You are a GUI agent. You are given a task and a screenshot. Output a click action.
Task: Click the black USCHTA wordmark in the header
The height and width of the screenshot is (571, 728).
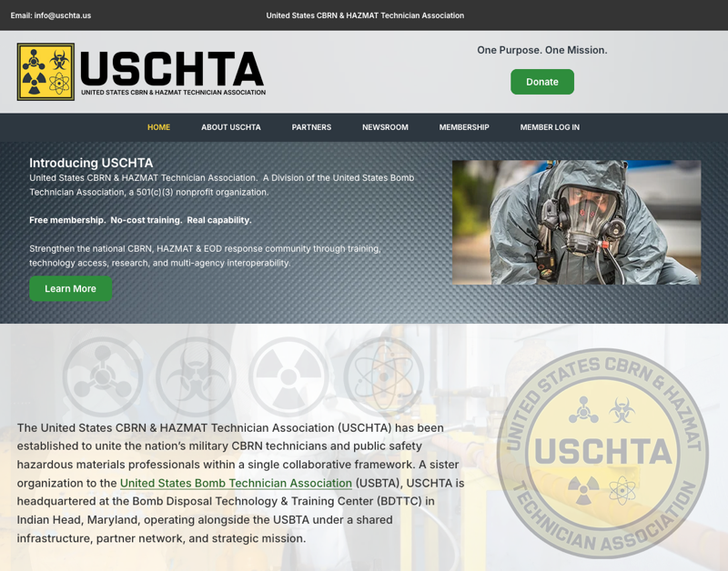pyautogui.click(x=172, y=70)
